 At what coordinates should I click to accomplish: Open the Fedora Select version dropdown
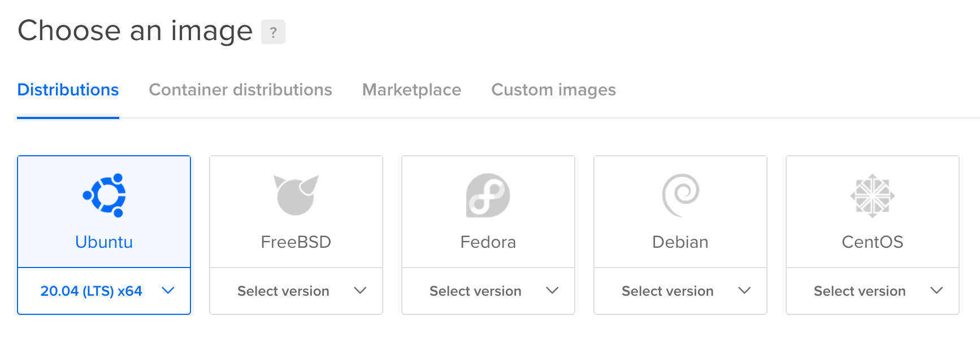pos(488,291)
